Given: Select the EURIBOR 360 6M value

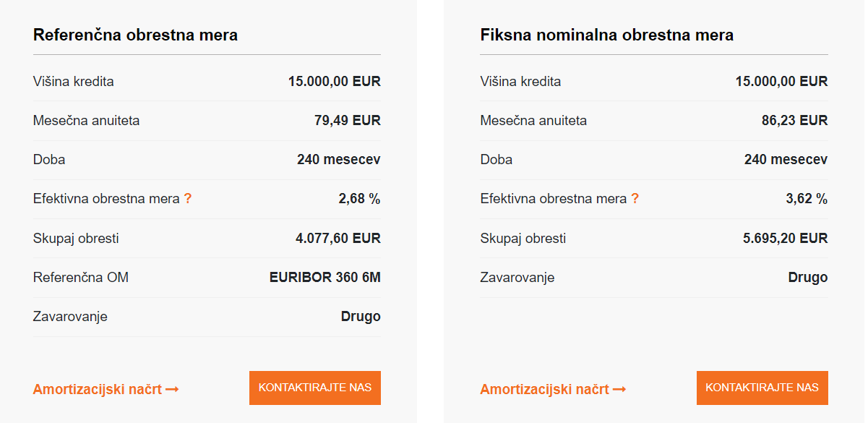Looking at the screenshot, I should point(325,277).
